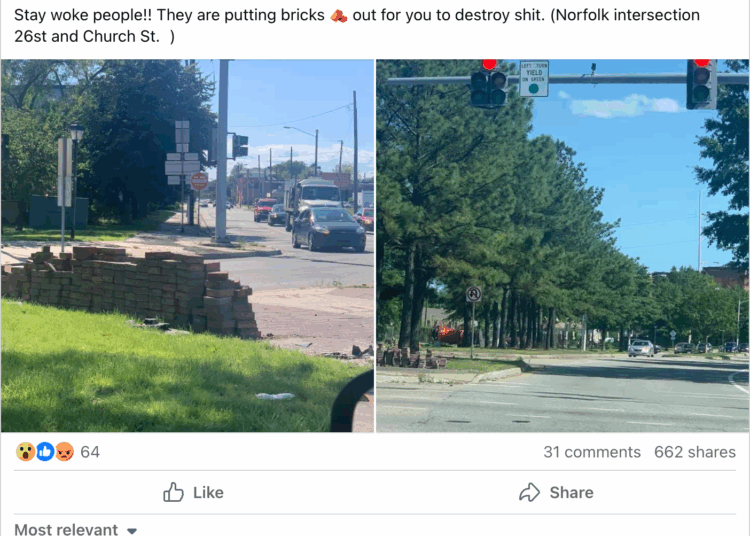Screen dimensions: 750x536
Task: Click the stacked bricks in left photo
Action: coord(132,289)
